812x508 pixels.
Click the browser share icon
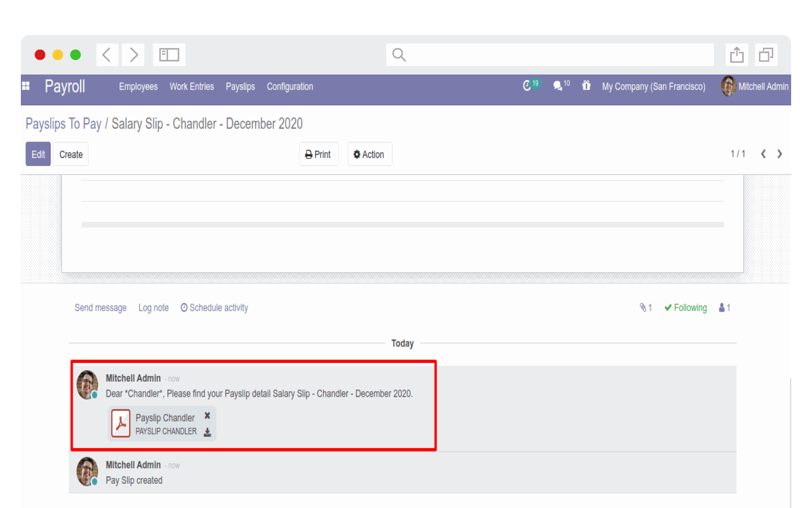tap(736, 55)
